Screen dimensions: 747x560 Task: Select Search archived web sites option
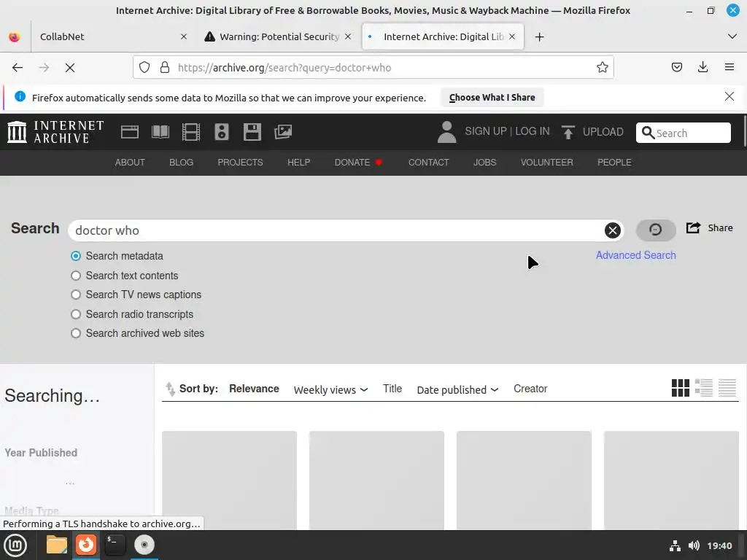click(76, 333)
